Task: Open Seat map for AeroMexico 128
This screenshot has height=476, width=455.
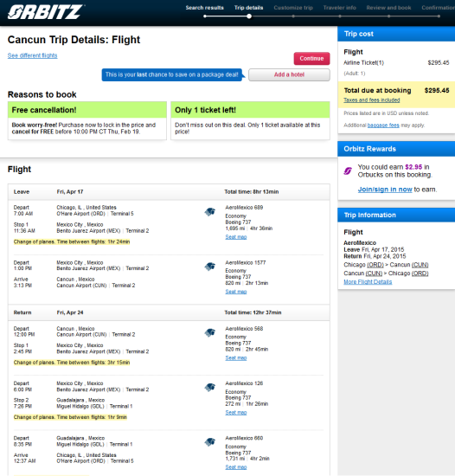Action: coord(236,412)
